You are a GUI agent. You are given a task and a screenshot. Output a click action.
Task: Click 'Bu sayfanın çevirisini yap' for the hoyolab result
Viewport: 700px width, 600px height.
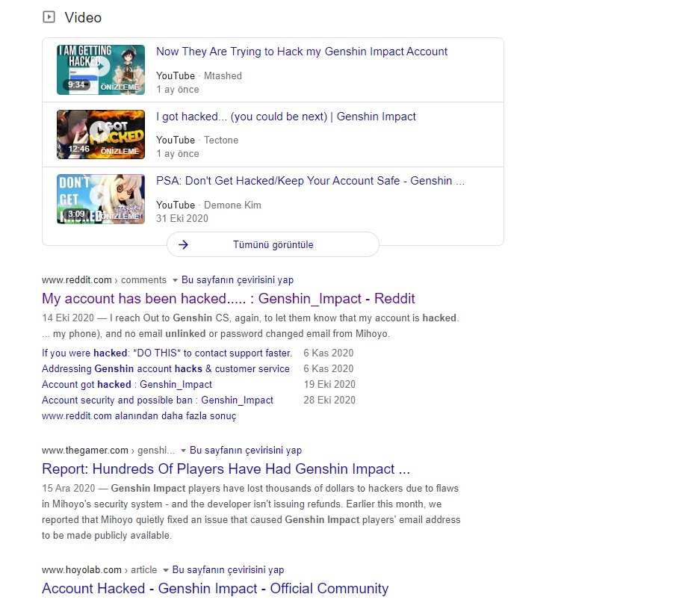(228, 570)
